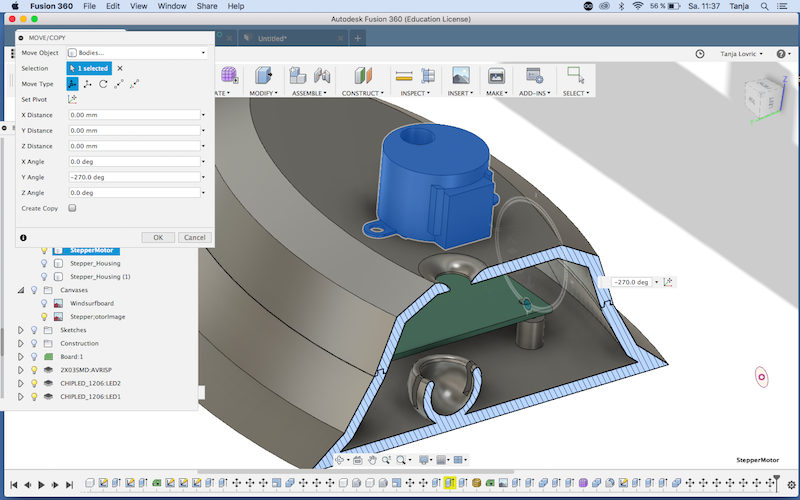Open the X Distance dropdown arrow
The height and width of the screenshot is (500, 800).
pyautogui.click(x=203, y=115)
